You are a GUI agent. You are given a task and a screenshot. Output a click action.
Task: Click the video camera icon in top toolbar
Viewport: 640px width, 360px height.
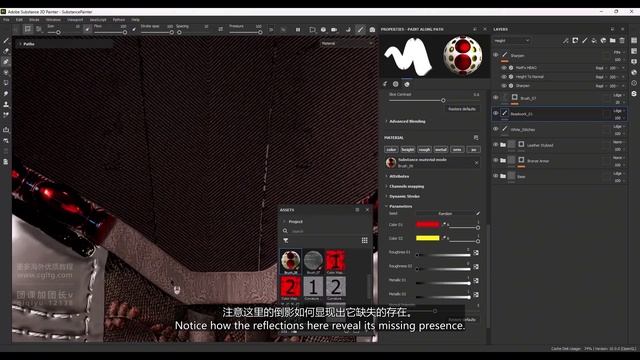point(334,29)
